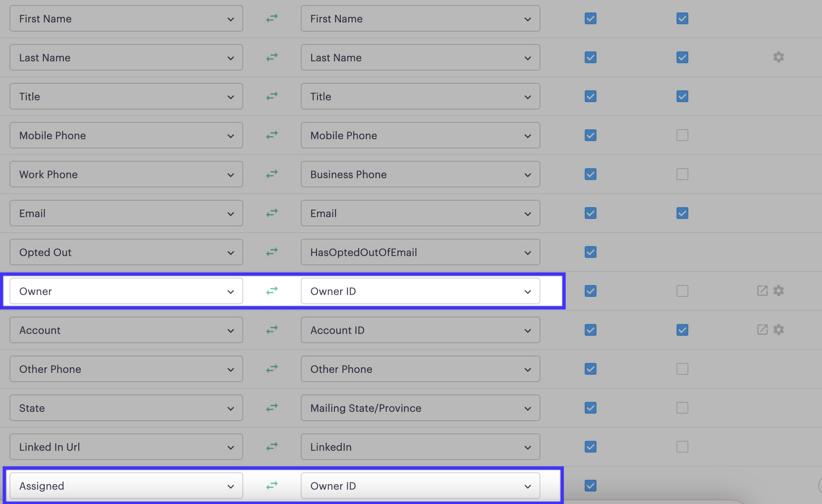Click the sync arrows between First Name fields
The width and height of the screenshot is (822, 504).
pos(272,18)
